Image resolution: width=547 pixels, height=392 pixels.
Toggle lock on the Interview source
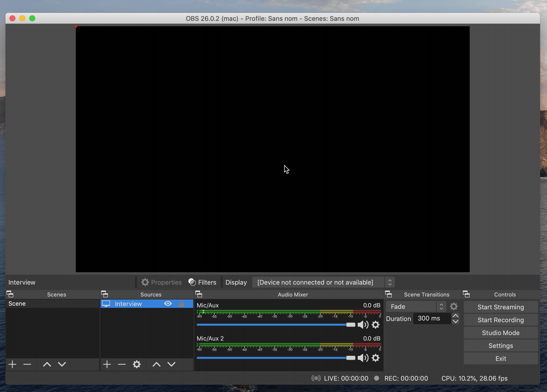[x=181, y=304]
